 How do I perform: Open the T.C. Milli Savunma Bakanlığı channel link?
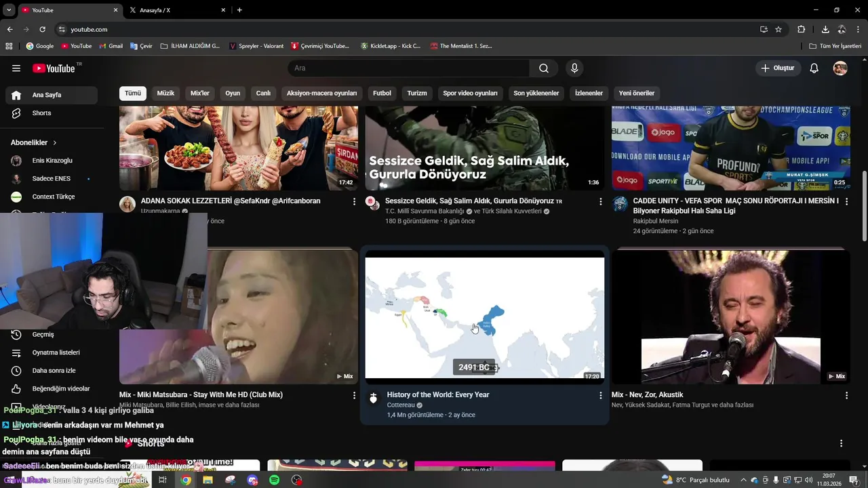[425, 211]
